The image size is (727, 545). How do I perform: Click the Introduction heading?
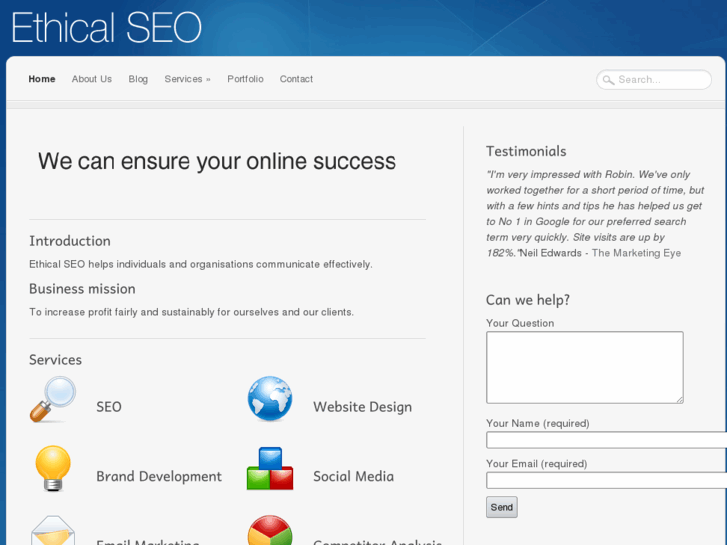70,241
